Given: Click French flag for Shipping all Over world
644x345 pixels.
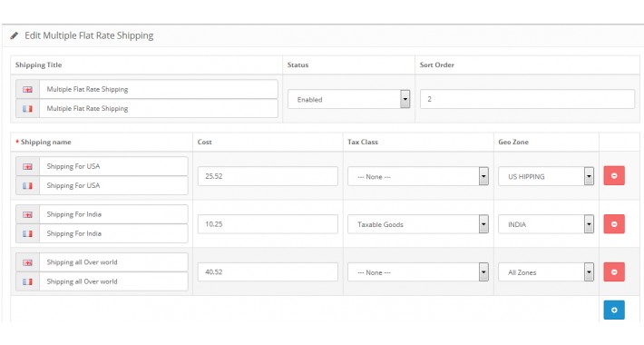Looking at the screenshot, I should [x=27, y=281].
